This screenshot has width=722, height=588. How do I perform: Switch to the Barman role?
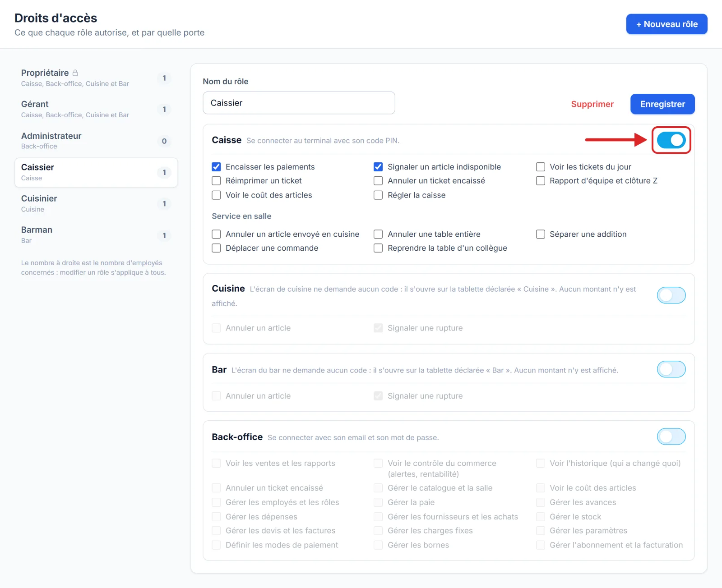pos(96,235)
